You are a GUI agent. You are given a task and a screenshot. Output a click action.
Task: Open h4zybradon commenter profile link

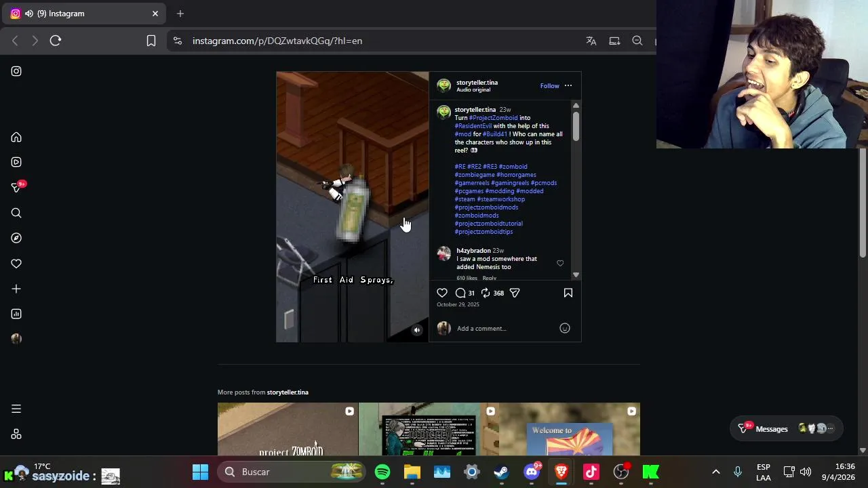click(473, 251)
